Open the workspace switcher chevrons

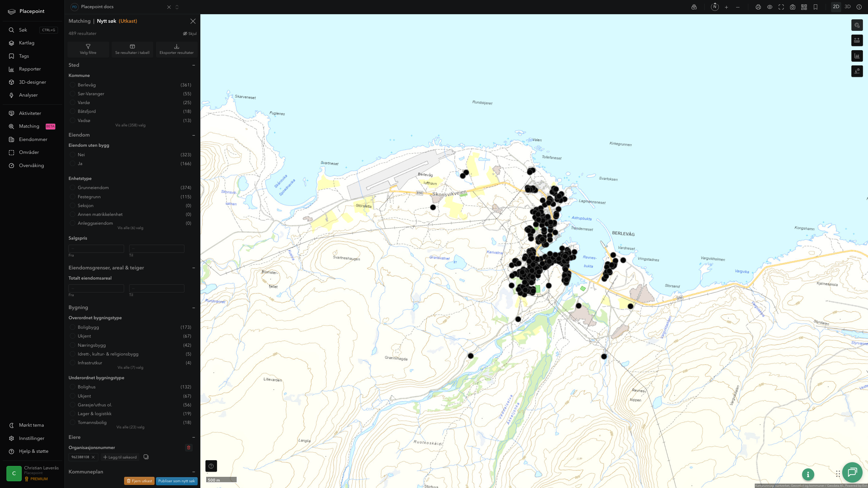point(177,7)
